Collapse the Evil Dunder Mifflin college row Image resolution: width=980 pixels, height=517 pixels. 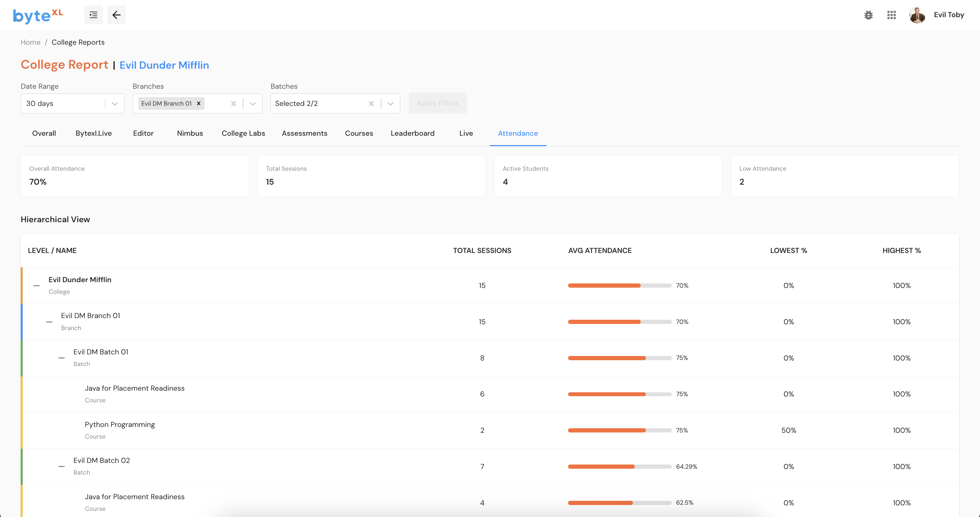37,285
